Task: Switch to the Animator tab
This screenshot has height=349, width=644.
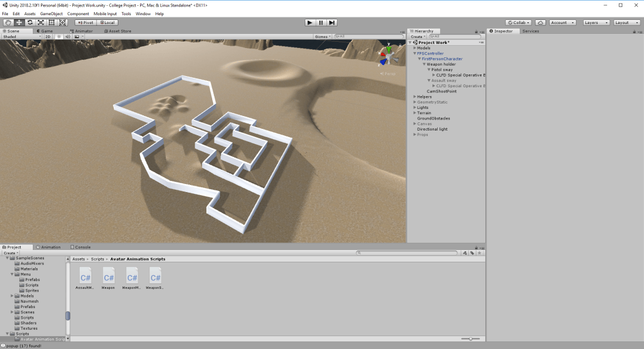Action: pyautogui.click(x=81, y=31)
